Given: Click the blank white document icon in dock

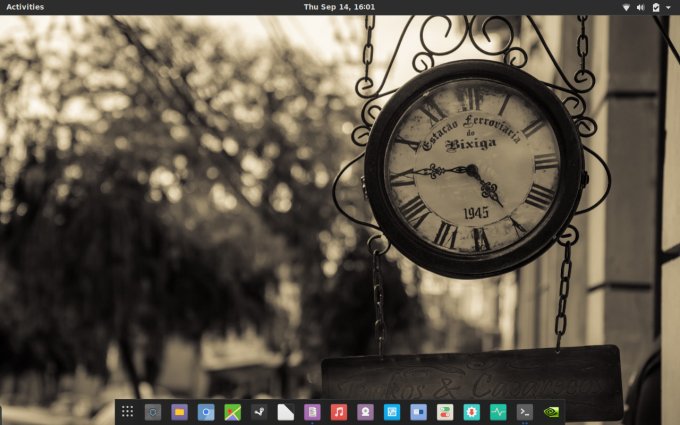Looking at the screenshot, I should [x=285, y=411].
